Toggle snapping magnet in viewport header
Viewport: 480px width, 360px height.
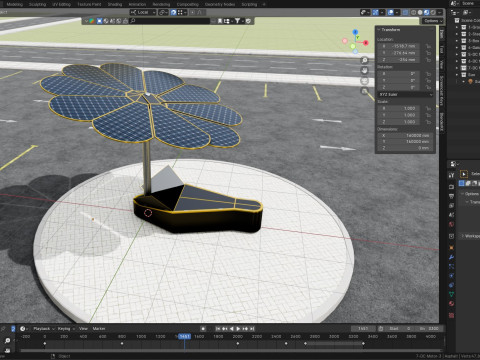click(x=173, y=12)
